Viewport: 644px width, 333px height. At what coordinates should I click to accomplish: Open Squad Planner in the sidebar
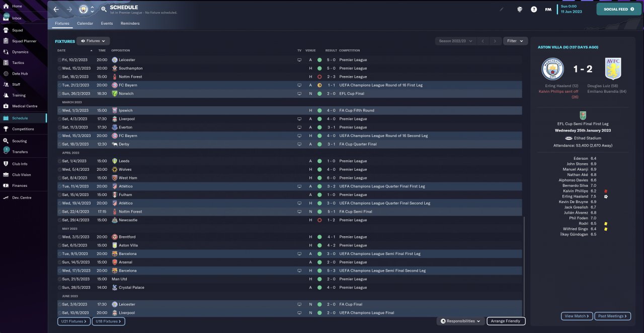23,41
